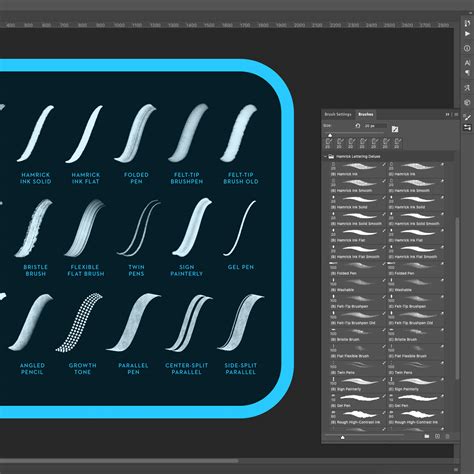Image resolution: width=474 pixels, height=474 pixels.
Task: Create a new brush preset
Action: tap(437, 436)
